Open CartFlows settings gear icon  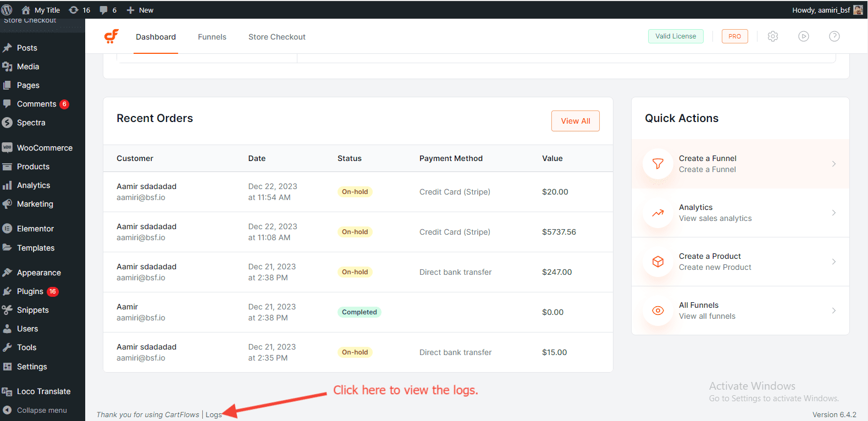coord(773,36)
